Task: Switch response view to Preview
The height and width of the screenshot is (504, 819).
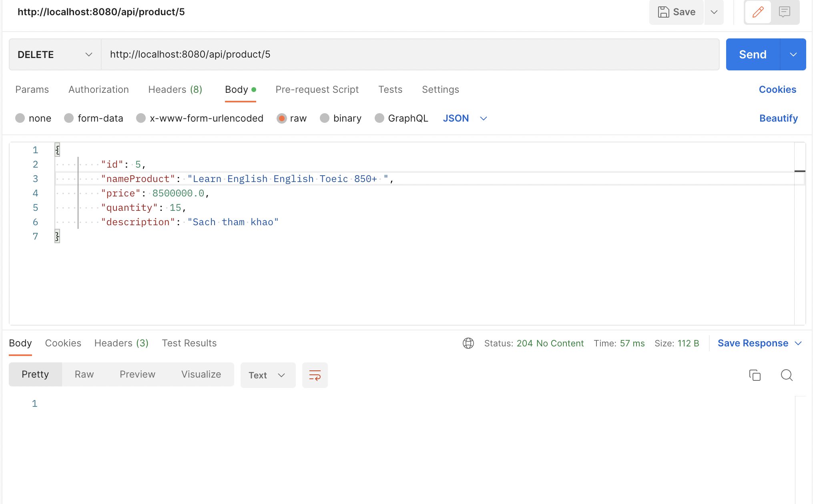Action: tap(137, 374)
